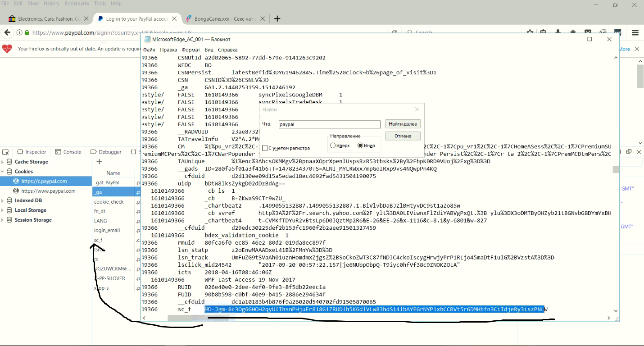Viewport: 644px width, 346px height.
Task: Click the globe icon for www.paypal.com
Action: point(16,191)
